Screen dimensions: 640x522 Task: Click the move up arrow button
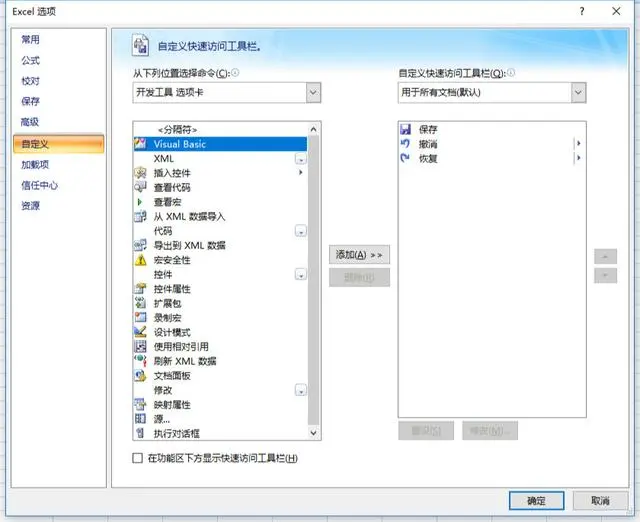click(605, 257)
